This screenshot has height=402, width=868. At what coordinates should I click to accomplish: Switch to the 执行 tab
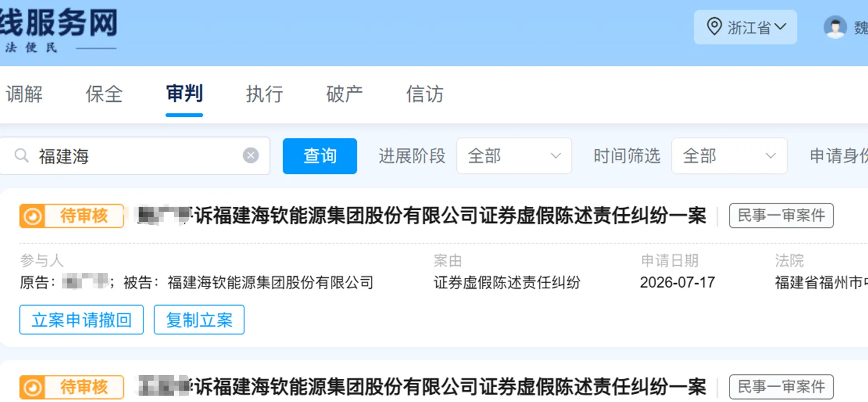click(x=264, y=94)
